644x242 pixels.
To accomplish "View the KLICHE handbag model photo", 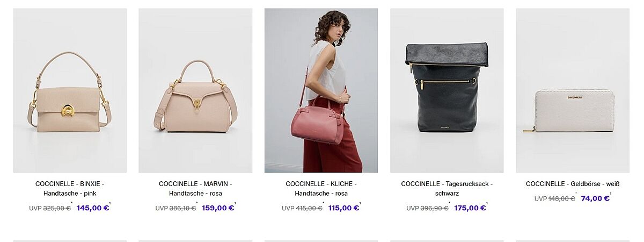I will (321, 90).
